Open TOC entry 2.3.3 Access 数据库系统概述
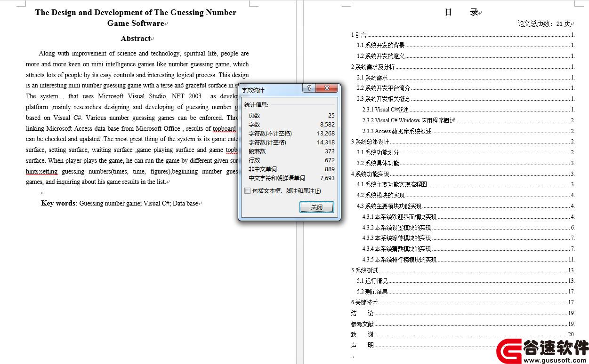 (468, 131)
